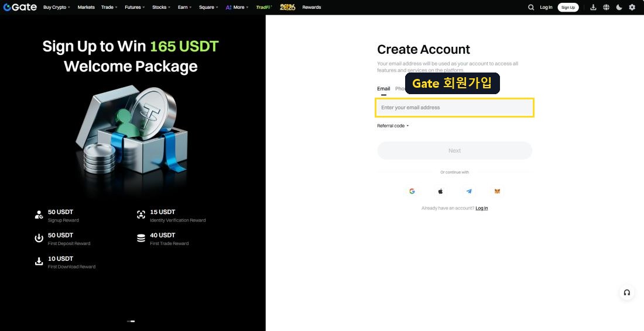644x331 pixels.
Task: Click the '15 USDT' Identity Verification text
Action: (x=163, y=212)
